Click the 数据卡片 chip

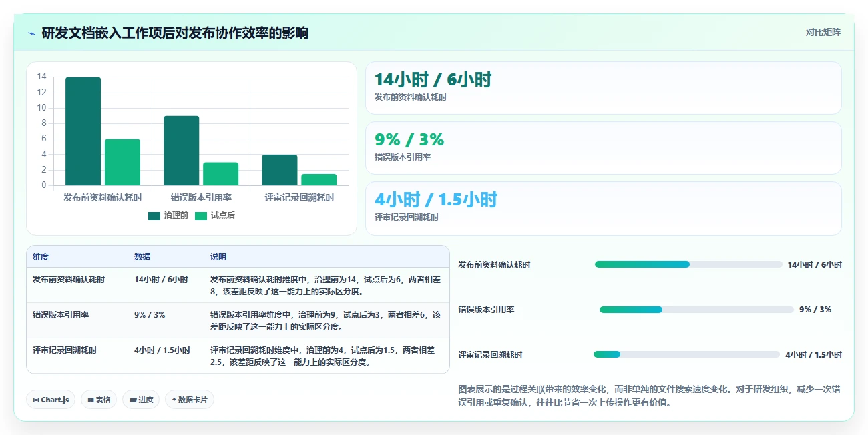click(190, 400)
